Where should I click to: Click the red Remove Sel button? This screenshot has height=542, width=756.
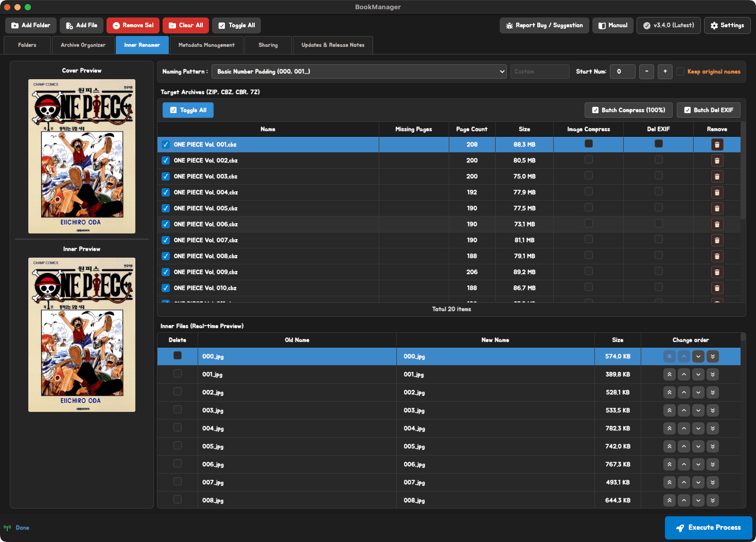click(133, 25)
